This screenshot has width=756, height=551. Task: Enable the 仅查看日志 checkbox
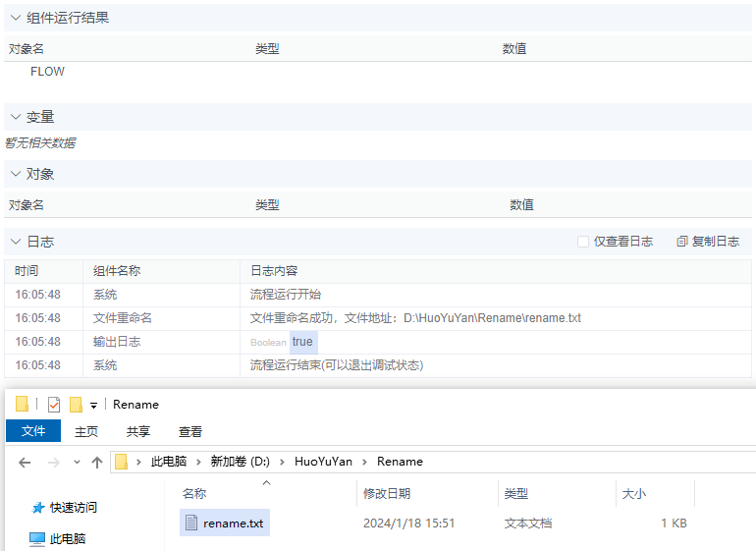point(583,242)
